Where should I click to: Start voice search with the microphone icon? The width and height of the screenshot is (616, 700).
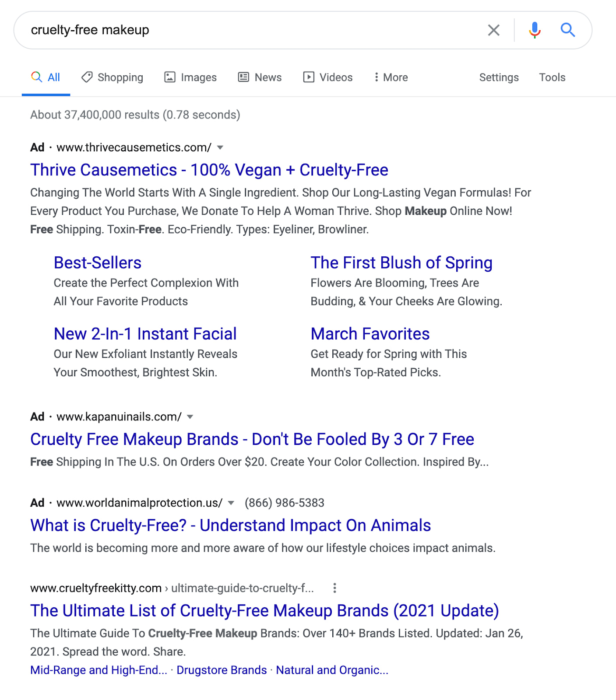tap(534, 30)
